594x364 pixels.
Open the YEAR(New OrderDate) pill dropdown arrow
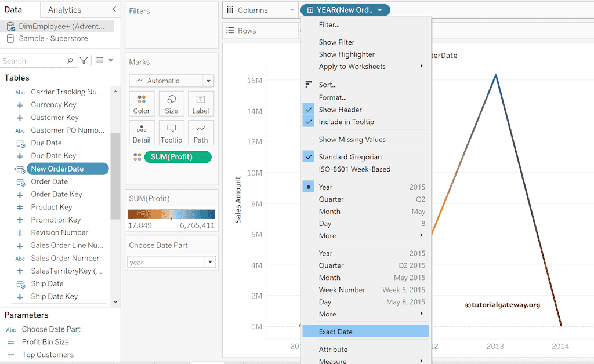click(x=380, y=10)
